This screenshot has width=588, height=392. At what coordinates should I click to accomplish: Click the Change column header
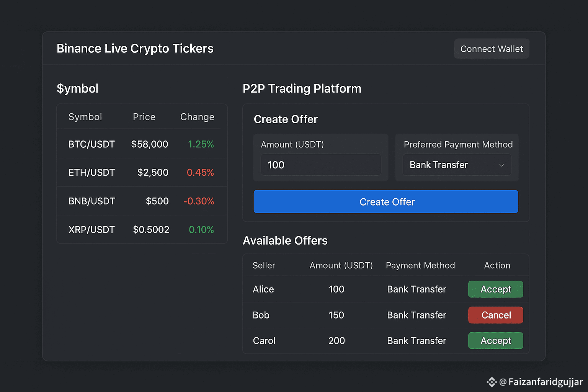[197, 117]
